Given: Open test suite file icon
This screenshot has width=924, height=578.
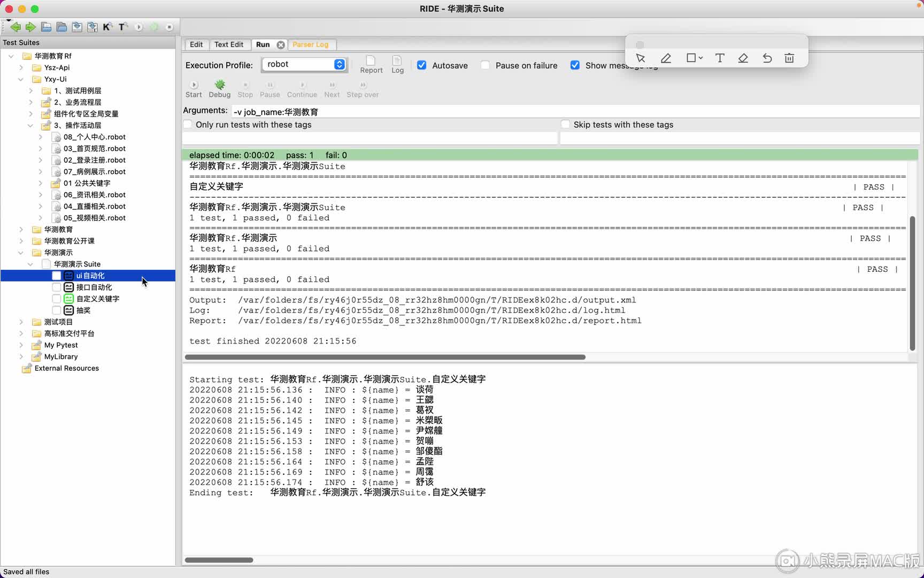Looking at the screenshot, I should pyautogui.click(x=47, y=27).
